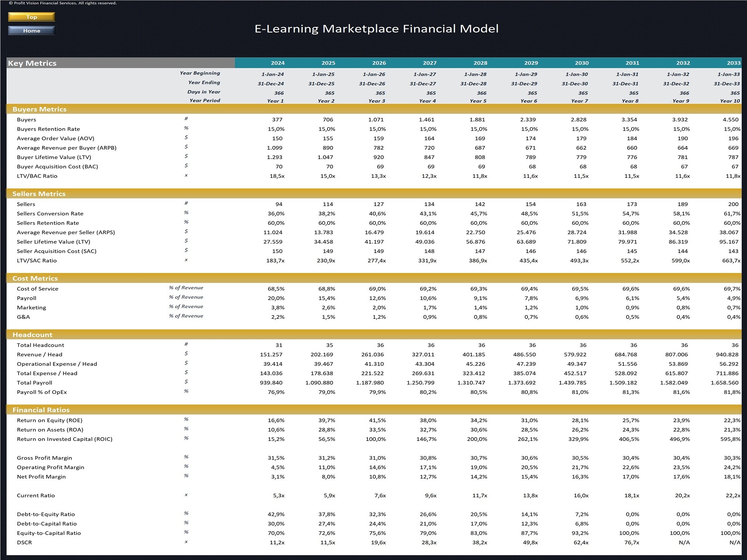Click the Operating Profit Margin label

[50, 467]
